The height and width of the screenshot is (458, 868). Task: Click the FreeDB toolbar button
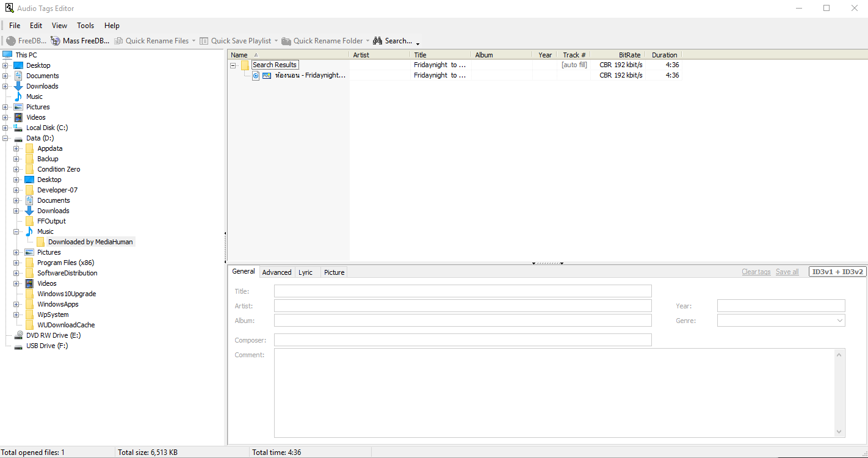pyautogui.click(x=27, y=41)
